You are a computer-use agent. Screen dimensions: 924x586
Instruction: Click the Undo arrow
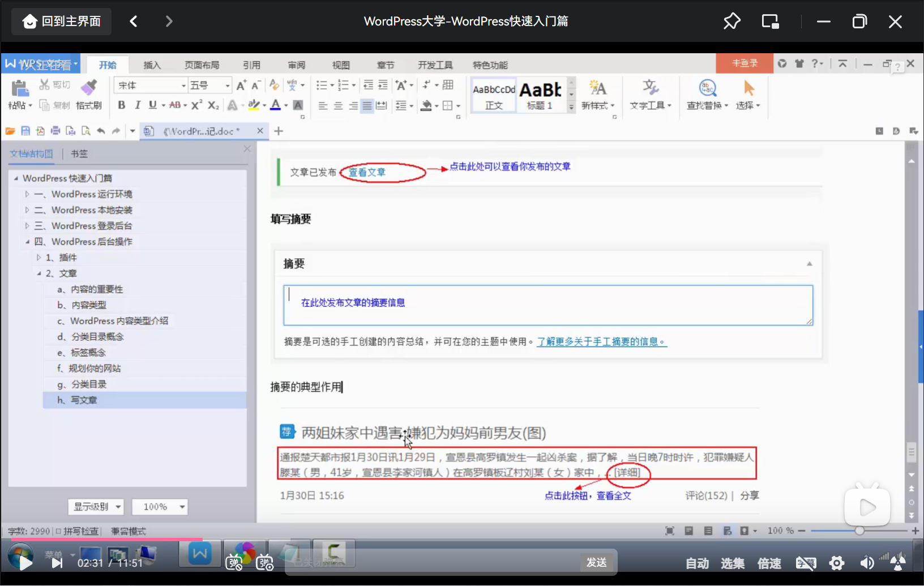[x=101, y=131]
